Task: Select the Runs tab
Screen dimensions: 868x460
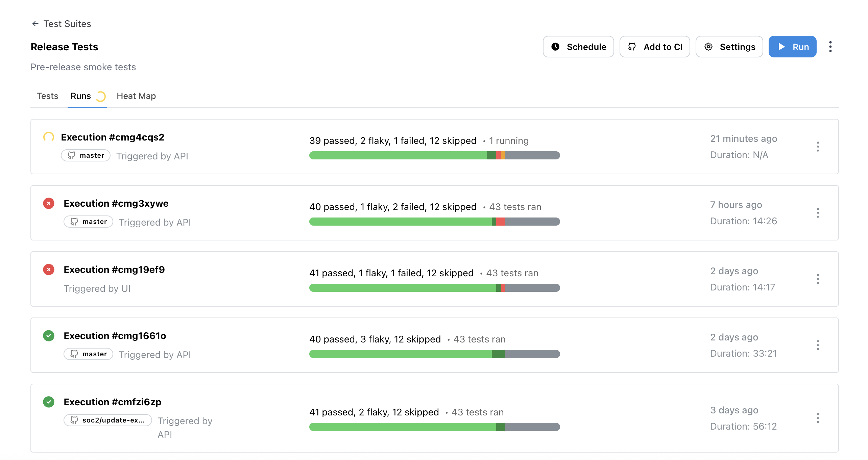Action: tap(81, 96)
